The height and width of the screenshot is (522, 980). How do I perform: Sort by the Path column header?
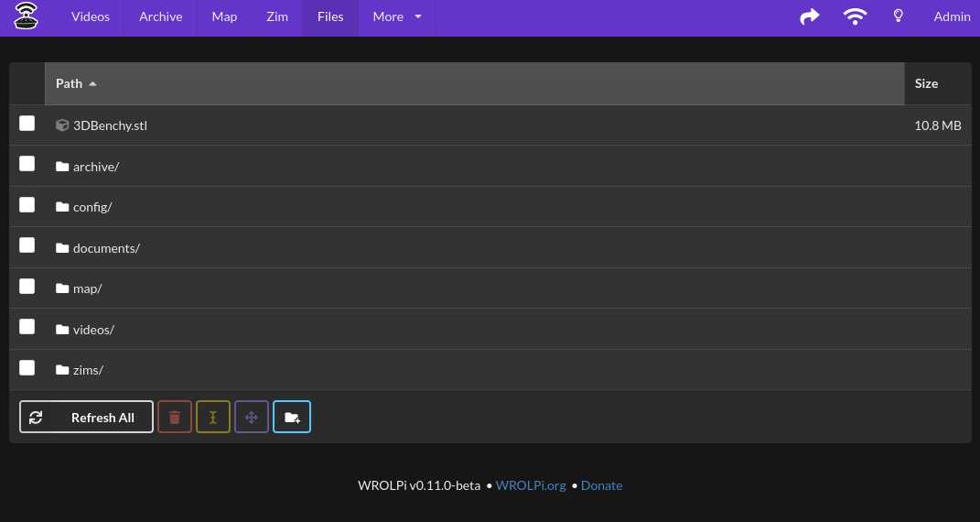point(70,83)
